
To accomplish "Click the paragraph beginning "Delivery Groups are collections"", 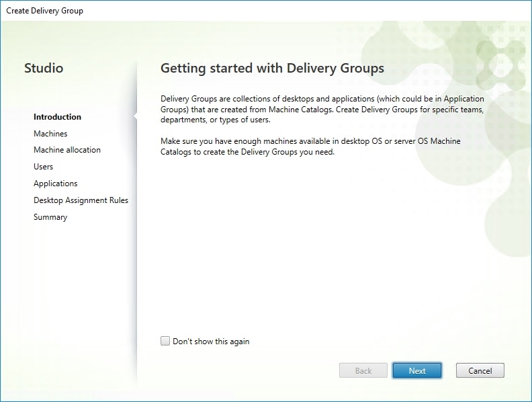I will coord(322,110).
